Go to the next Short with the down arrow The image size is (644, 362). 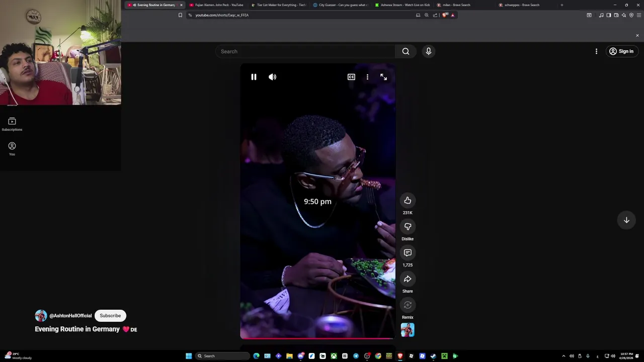(626, 220)
